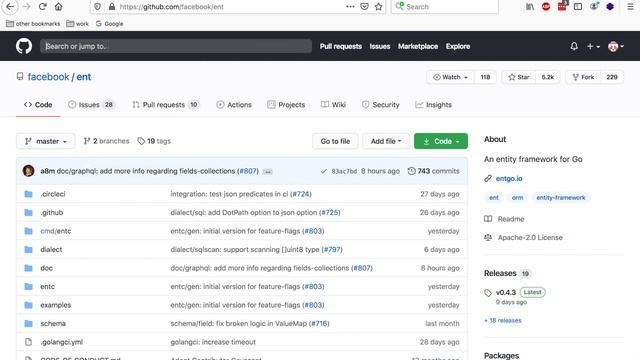Click the a8m commit author avatar
Viewport: 640px width, 360px height.
[x=29, y=171]
